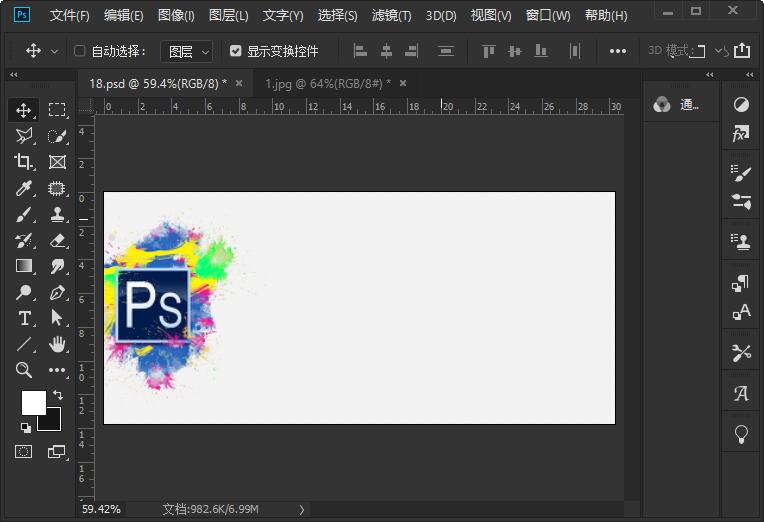Select the Gradient tool
Screen dimensions: 764x522
(x=23, y=266)
